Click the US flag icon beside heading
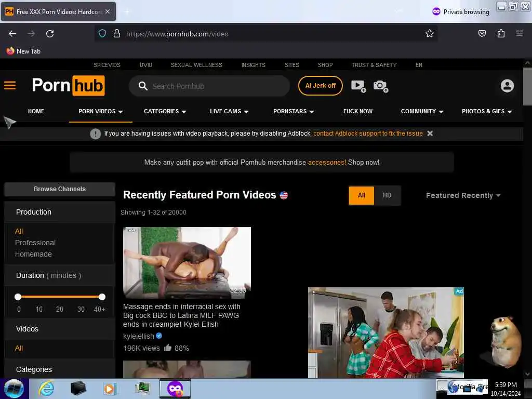The width and height of the screenshot is (532, 399). click(284, 195)
